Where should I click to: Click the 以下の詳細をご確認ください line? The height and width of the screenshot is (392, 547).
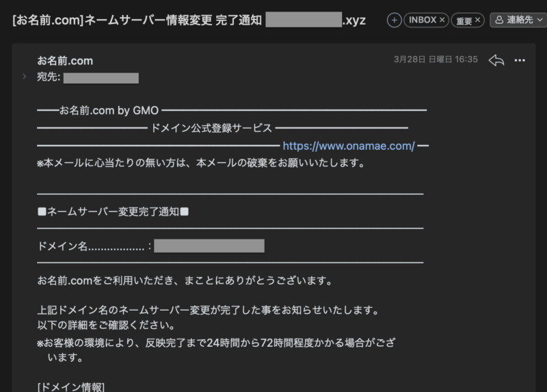[x=106, y=325]
